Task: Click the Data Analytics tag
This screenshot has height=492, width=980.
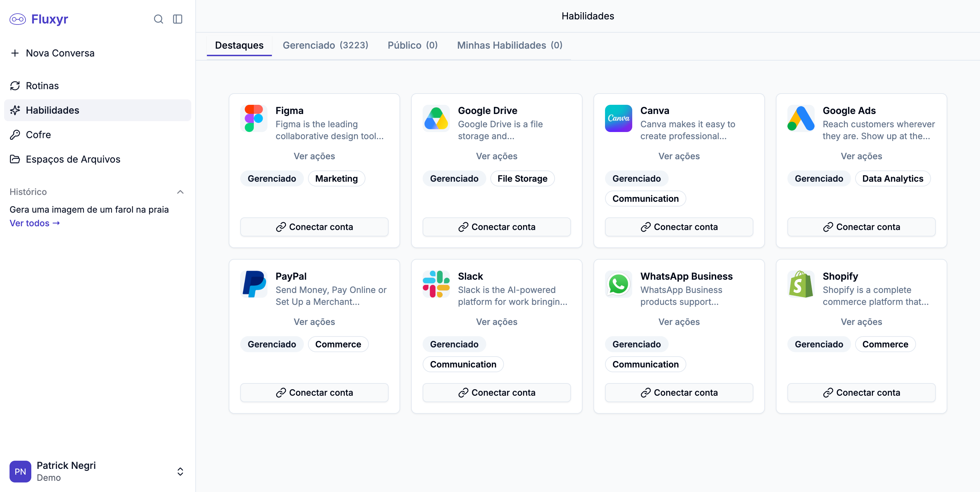Action: coord(893,178)
